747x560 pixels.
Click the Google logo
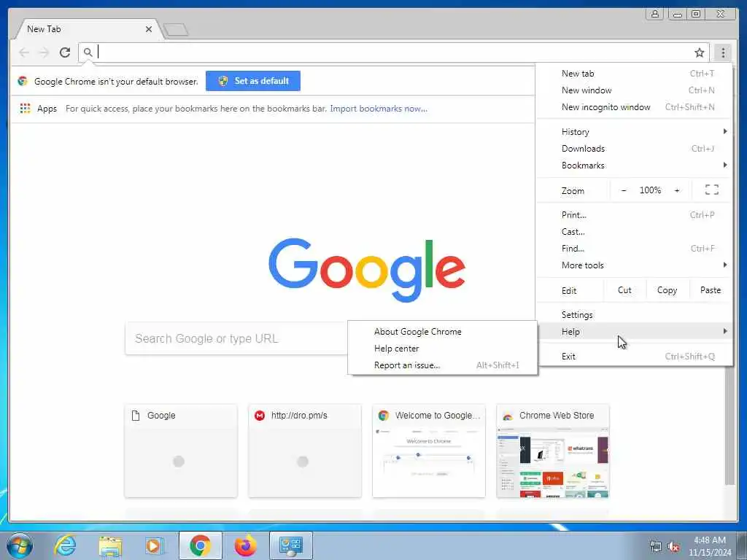pos(367,270)
